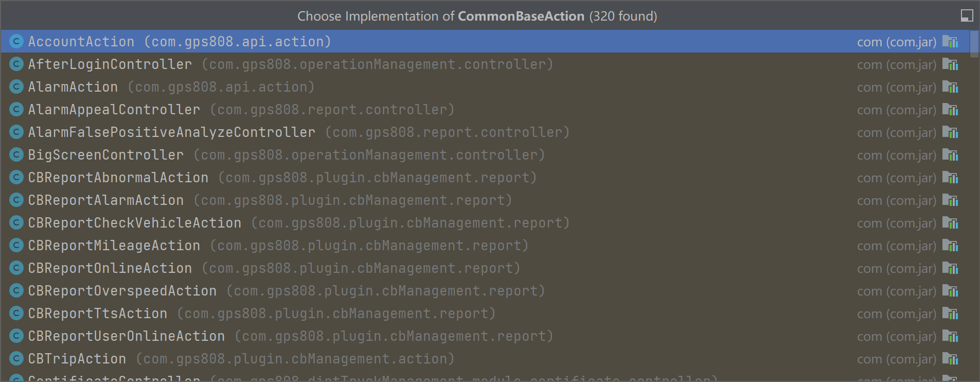The width and height of the screenshot is (980, 382).
Task: Click class icon beside AlarmAction
Action: 16,87
